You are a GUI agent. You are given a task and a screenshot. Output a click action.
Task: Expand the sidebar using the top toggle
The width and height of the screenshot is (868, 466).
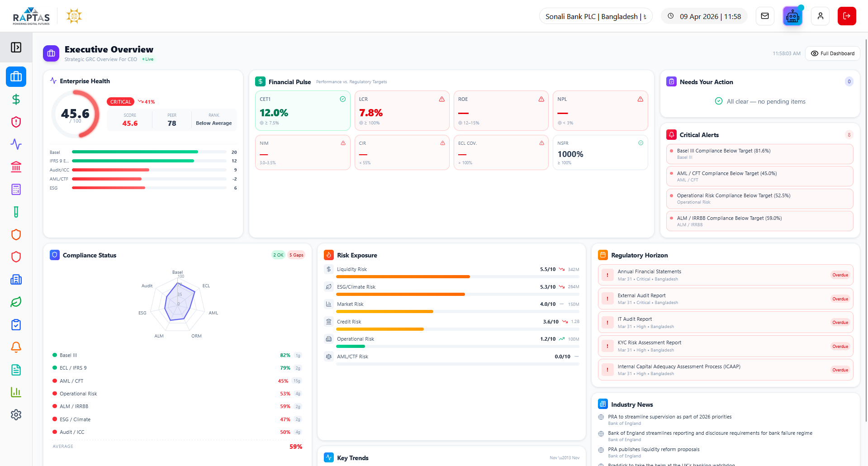pos(16,47)
